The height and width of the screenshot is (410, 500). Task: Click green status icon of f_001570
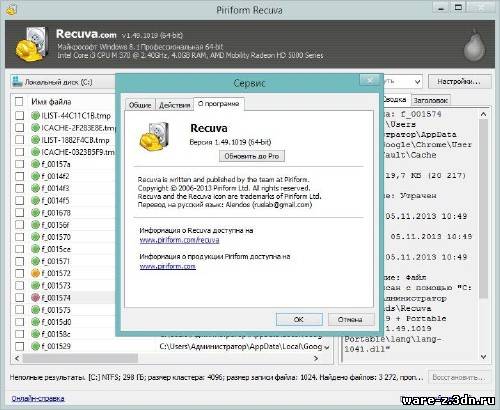pyautogui.click(x=35, y=237)
